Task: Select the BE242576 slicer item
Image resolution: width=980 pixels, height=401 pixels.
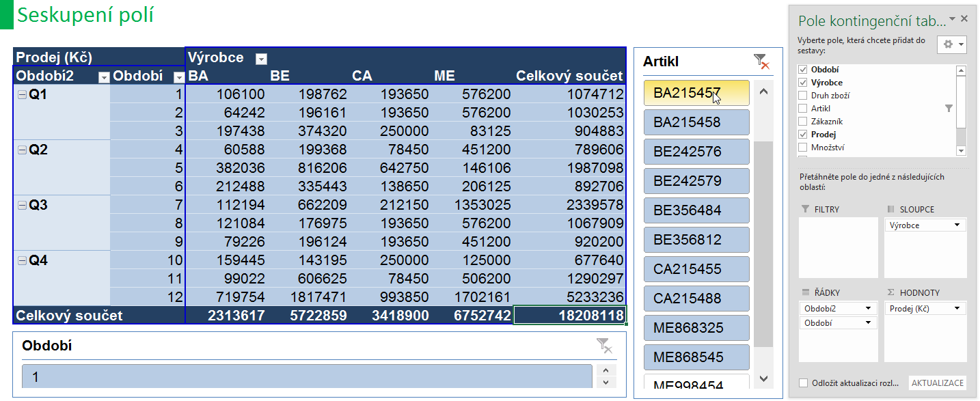Action: 696,152
